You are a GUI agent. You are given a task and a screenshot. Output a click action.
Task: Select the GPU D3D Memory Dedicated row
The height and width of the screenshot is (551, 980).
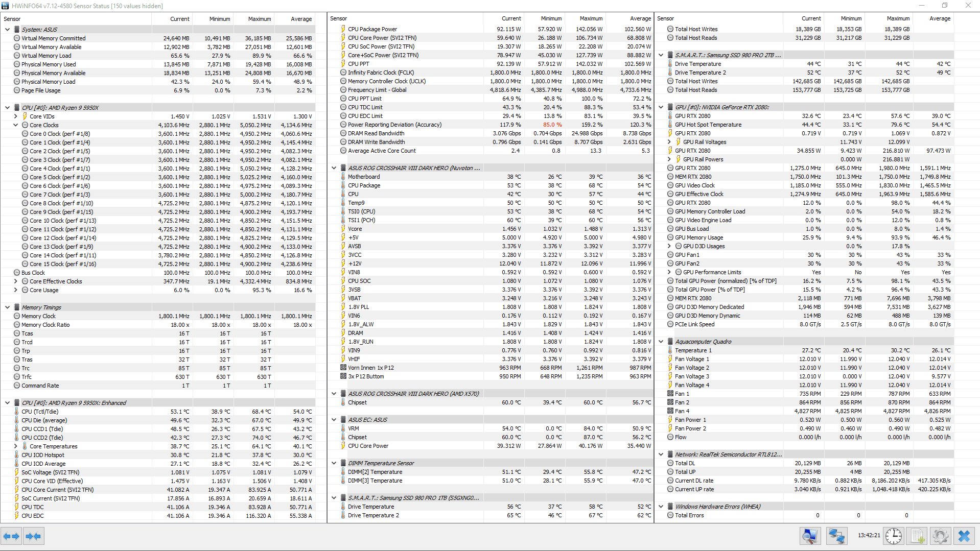(804, 307)
